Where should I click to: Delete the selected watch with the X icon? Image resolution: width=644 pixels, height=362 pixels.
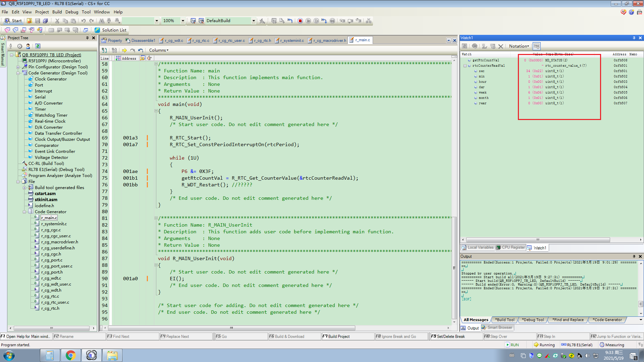(x=501, y=46)
